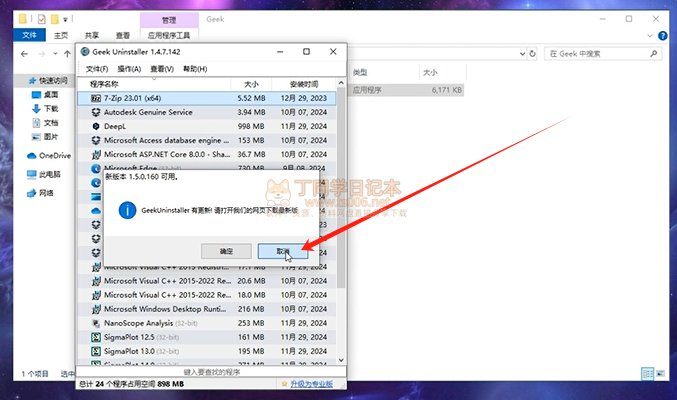This screenshot has height=400, width=677.
Task: Open the 操作(A) menu in Geek Uninstaller
Action: tap(129, 69)
